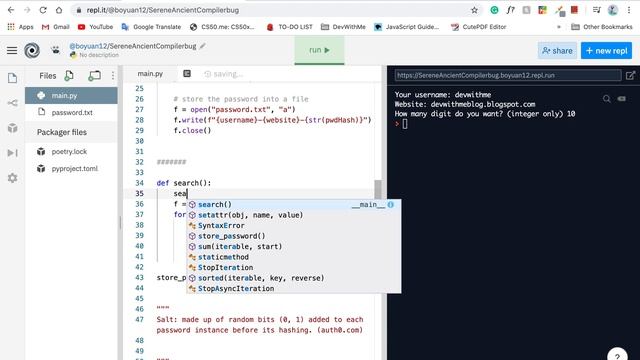
Task: Run the program with run button
Action: point(319,50)
